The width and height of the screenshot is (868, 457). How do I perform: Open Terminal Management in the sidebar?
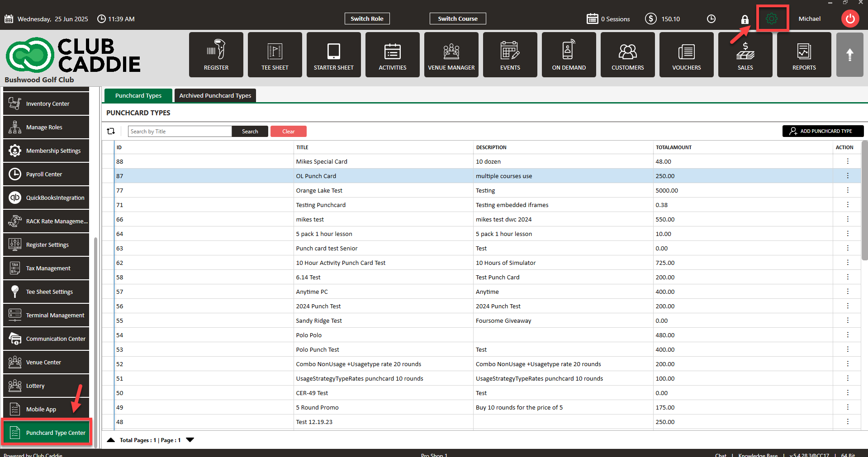tap(46, 315)
